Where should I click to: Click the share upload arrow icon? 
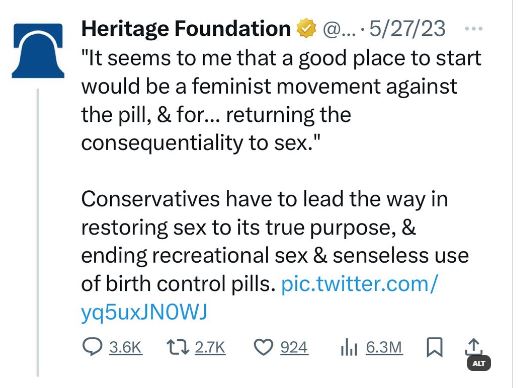pyautogui.click(x=473, y=346)
